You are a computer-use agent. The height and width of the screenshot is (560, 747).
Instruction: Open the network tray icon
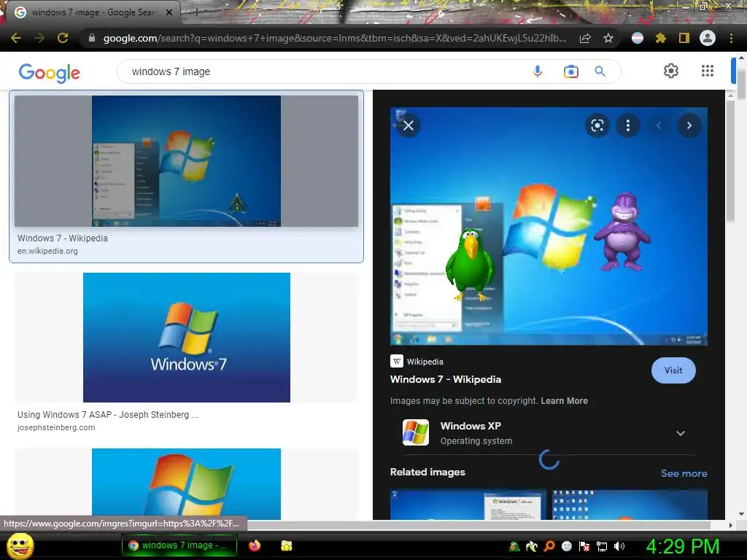pyautogui.click(x=602, y=546)
